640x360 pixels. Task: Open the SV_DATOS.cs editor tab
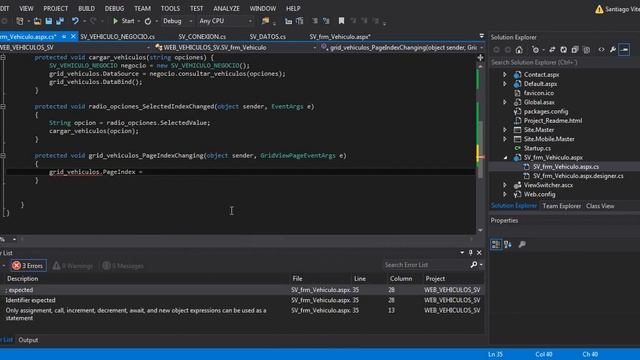(x=268, y=37)
